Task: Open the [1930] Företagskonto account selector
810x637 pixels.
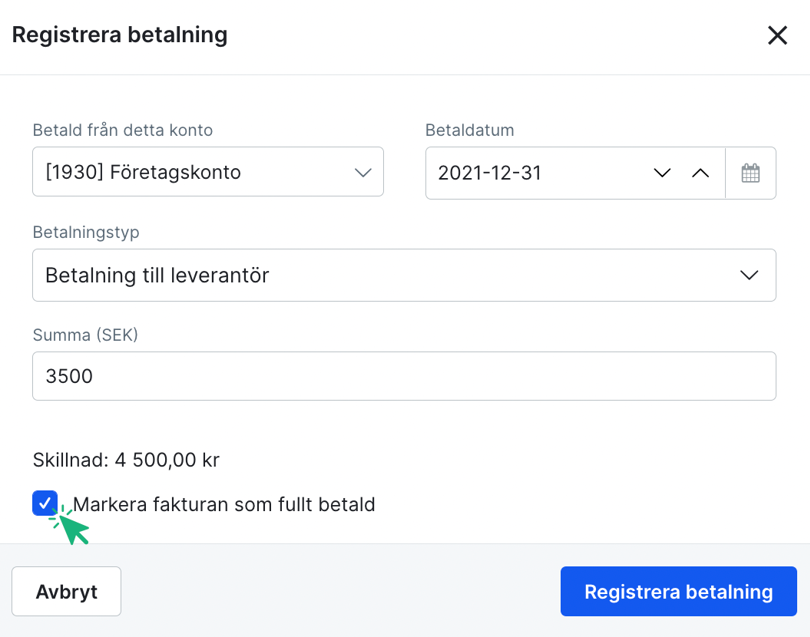Action: pyautogui.click(x=208, y=172)
